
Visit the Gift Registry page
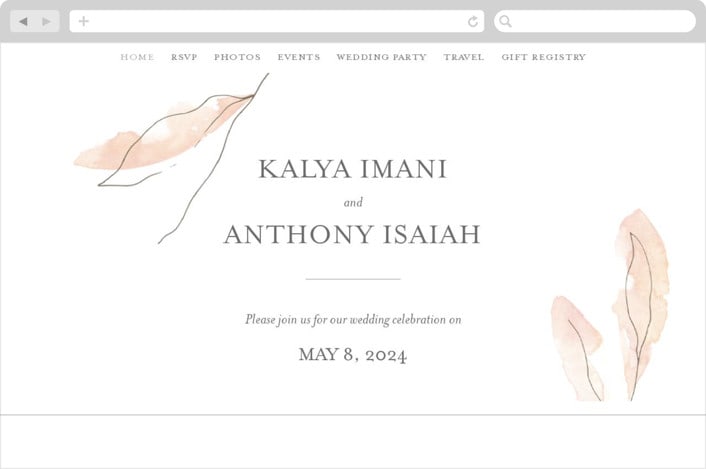(544, 57)
